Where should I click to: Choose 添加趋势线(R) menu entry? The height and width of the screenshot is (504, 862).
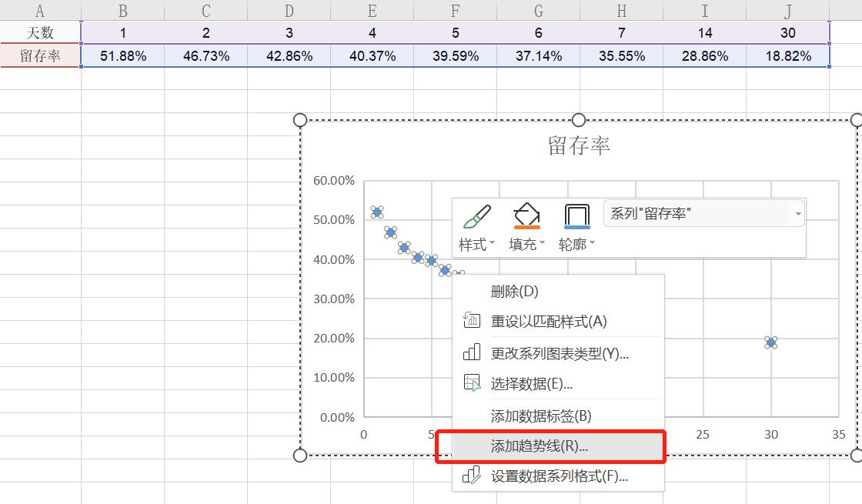tap(558, 446)
